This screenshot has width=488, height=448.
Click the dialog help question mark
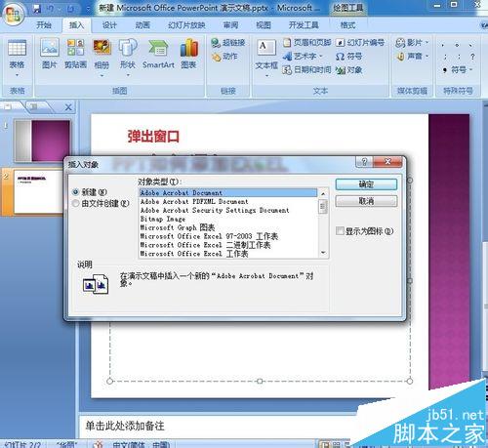364,161
